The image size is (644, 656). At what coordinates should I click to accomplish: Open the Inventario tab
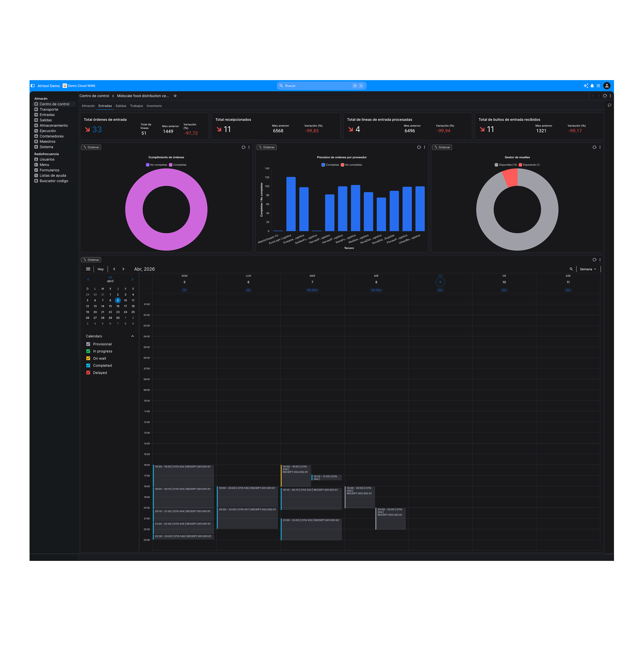point(154,106)
